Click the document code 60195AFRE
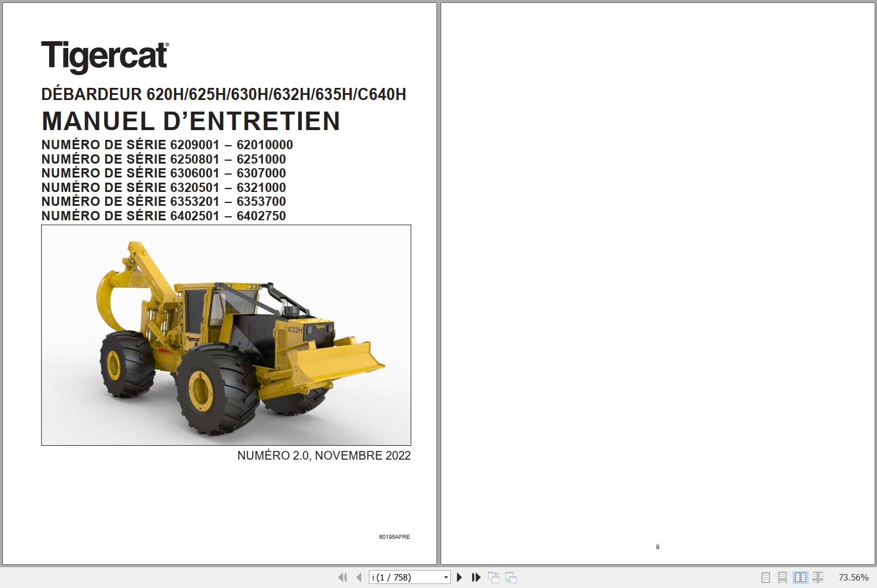 [x=395, y=536]
